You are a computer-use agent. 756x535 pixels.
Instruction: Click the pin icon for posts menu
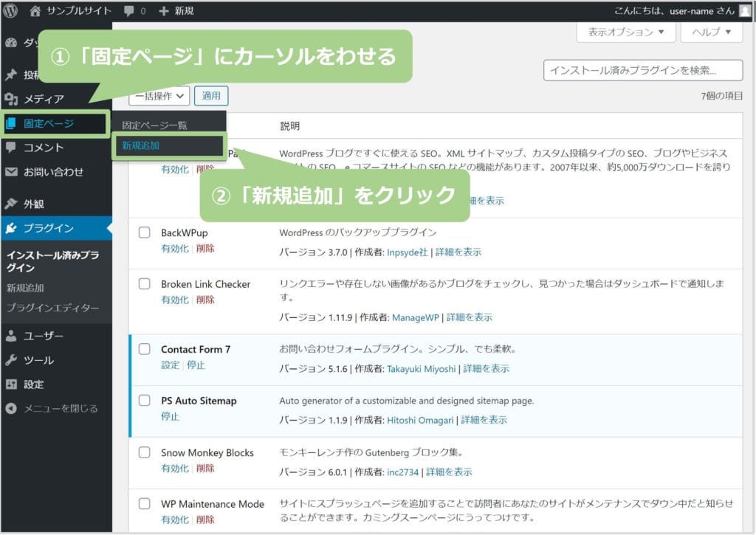point(11,75)
